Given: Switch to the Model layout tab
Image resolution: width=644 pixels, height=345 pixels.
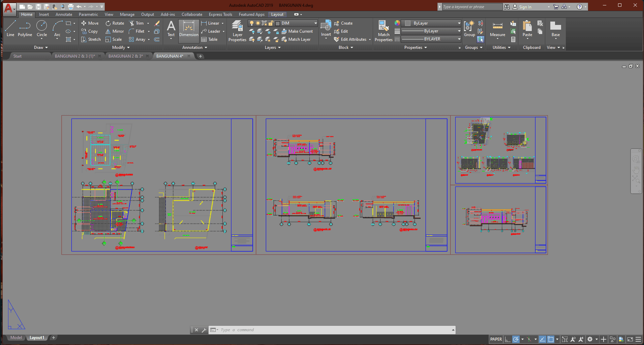Looking at the screenshot, I should click(16, 338).
